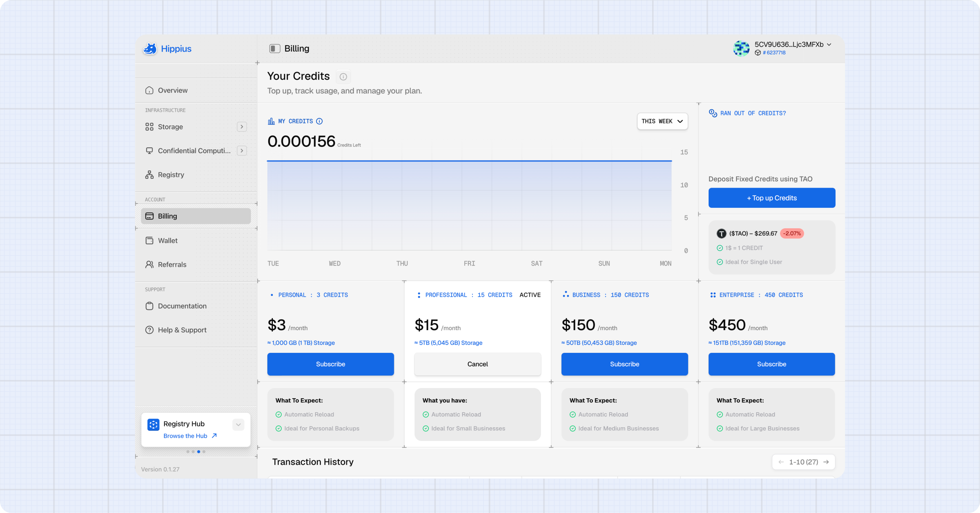
Task: Click the Transaction History heading
Action: click(x=313, y=462)
